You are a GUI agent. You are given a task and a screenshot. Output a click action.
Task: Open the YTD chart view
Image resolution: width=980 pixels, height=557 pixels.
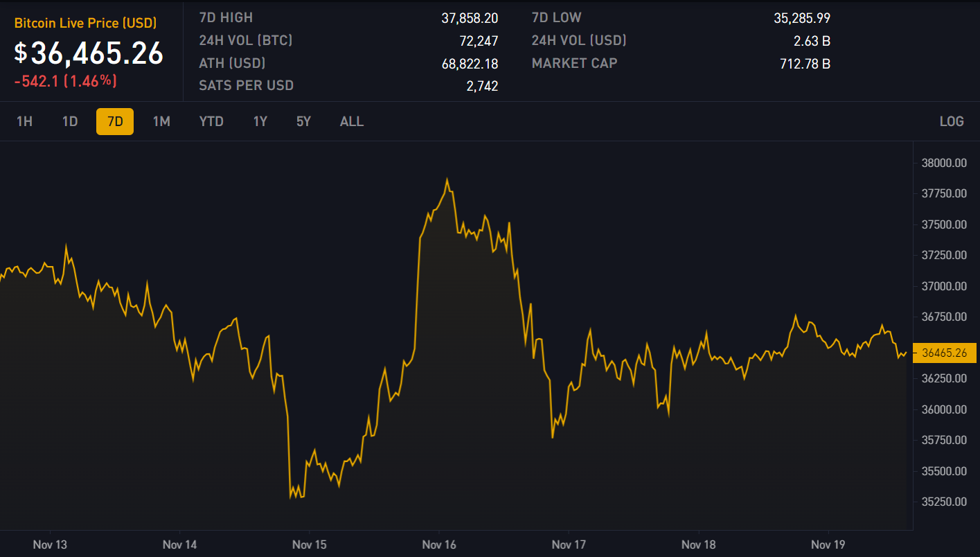pyautogui.click(x=211, y=121)
